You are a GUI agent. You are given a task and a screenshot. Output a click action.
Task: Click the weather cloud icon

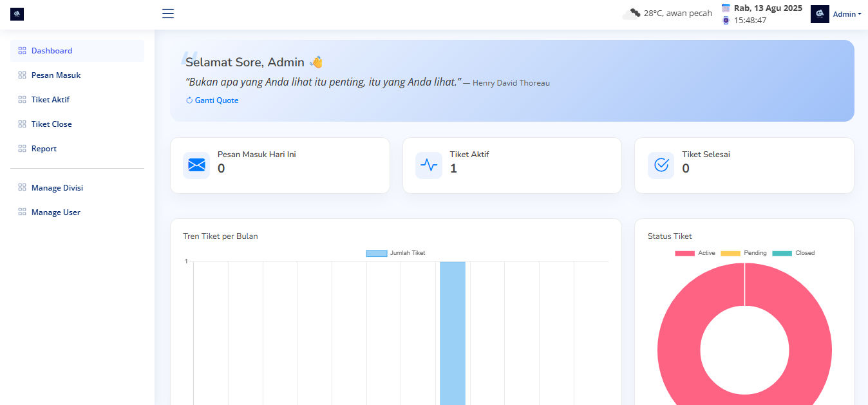pos(631,14)
